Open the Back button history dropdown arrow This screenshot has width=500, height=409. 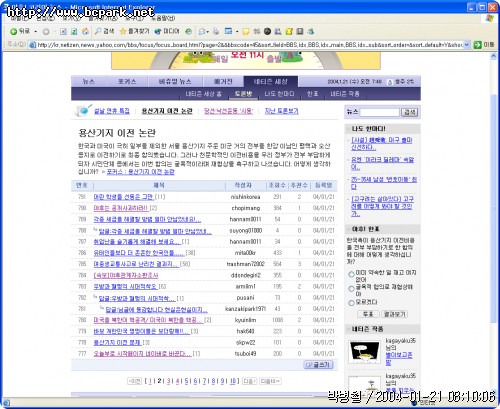tap(35, 32)
